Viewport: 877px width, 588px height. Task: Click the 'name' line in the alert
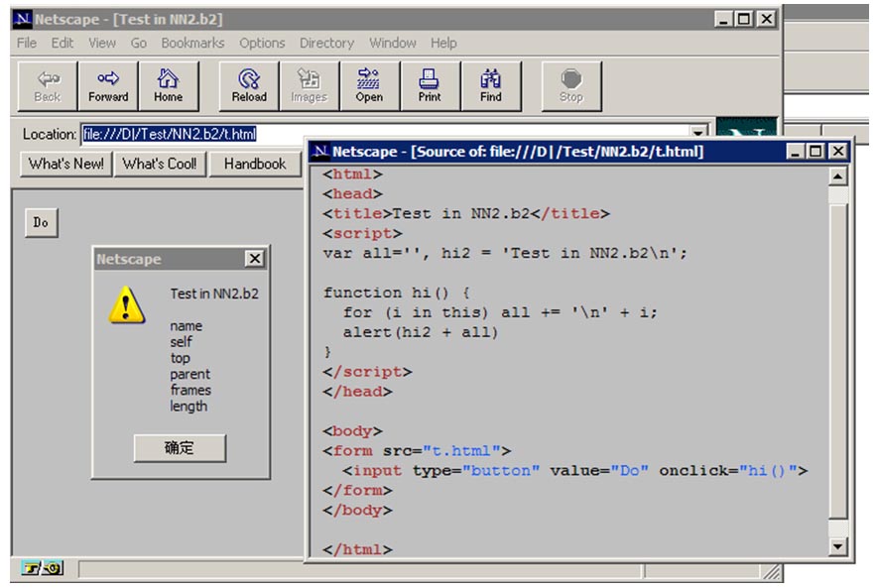(x=187, y=326)
